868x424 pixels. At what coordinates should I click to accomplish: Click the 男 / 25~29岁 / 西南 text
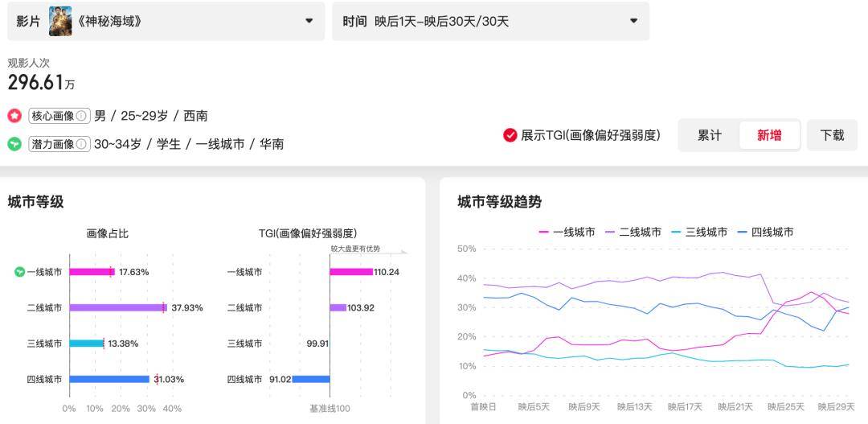151,116
